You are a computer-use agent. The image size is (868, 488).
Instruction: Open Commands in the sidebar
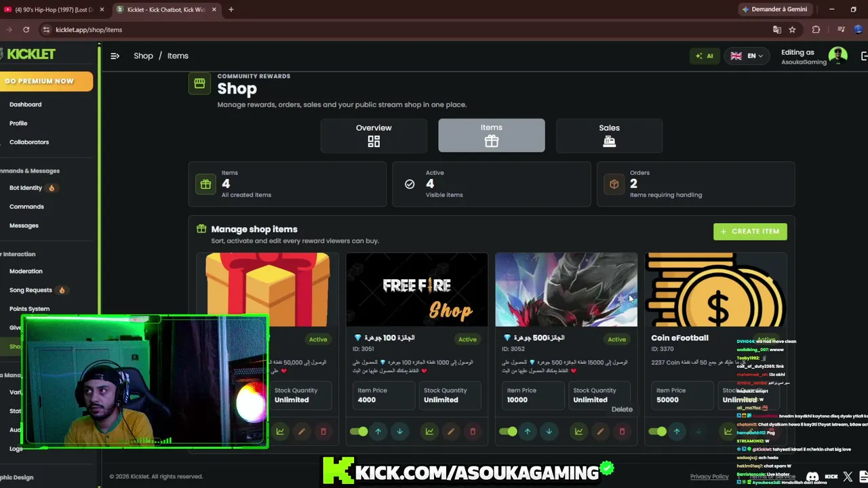point(26,207)
